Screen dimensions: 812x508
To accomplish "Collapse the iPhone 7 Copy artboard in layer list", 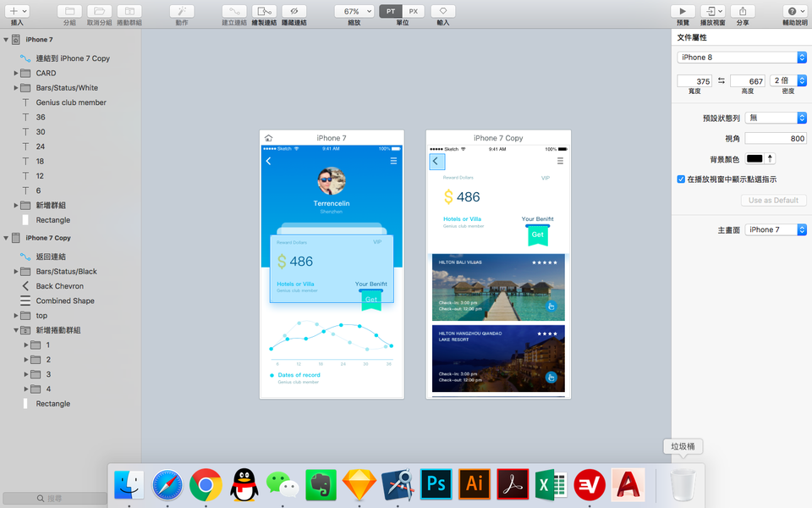I will tap(6, 238).
